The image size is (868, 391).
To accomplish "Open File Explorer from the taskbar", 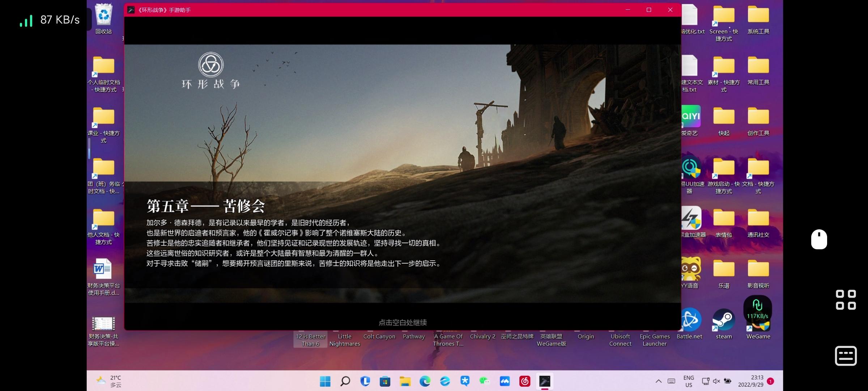I will click(x=405, y=381).
